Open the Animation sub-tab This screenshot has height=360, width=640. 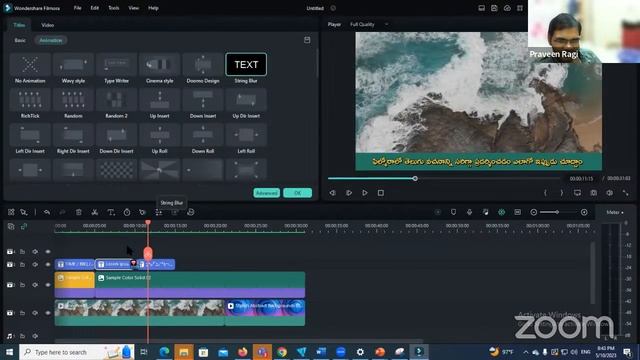tap(51, 40)
